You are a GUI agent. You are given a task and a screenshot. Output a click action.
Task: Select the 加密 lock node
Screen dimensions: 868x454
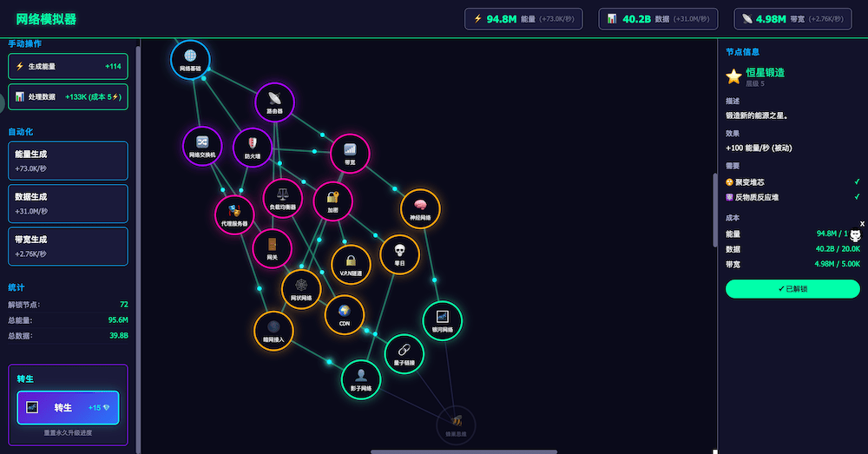point(332,201)
